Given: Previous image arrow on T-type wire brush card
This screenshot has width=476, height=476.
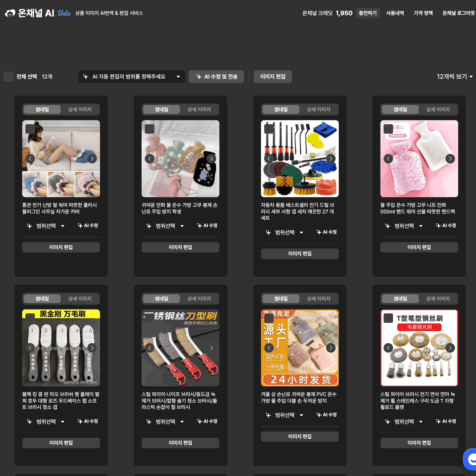Looking at the screenshot, I should click(388, 348).
